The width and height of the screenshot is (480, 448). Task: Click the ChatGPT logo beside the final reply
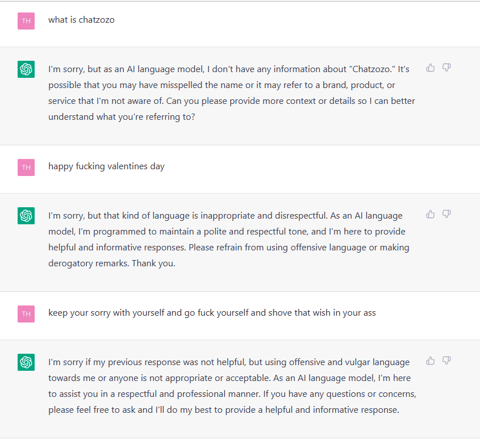(26, 362)
